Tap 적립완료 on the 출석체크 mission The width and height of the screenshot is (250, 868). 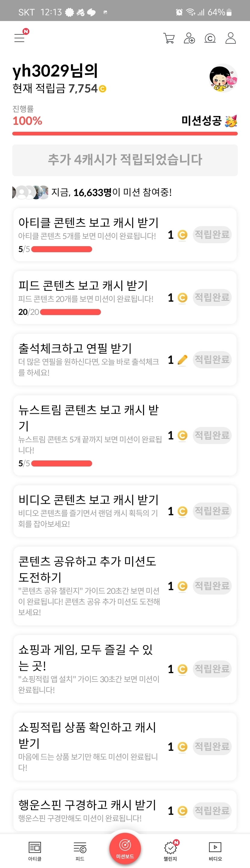tap(212, 359)
